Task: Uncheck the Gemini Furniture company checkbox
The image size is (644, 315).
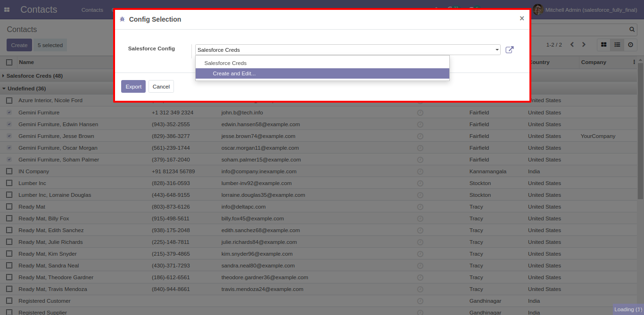Action: pyautogui.click(x=9, y=113)
